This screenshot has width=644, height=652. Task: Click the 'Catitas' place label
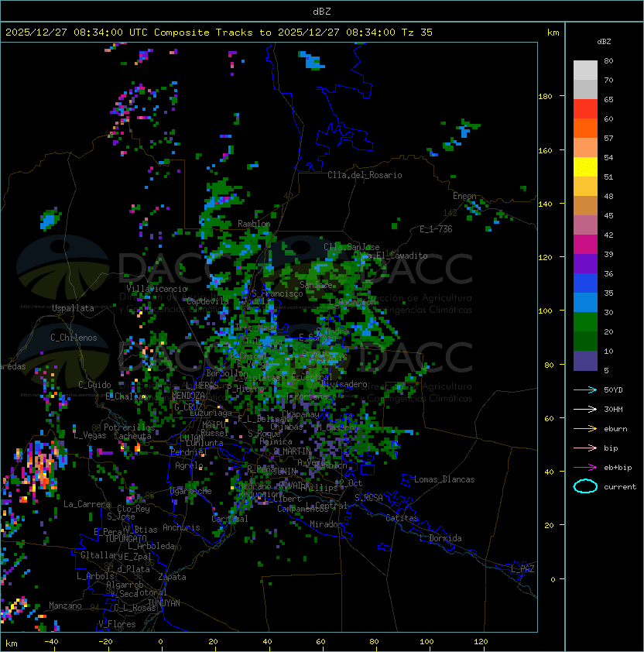(402, 518)
